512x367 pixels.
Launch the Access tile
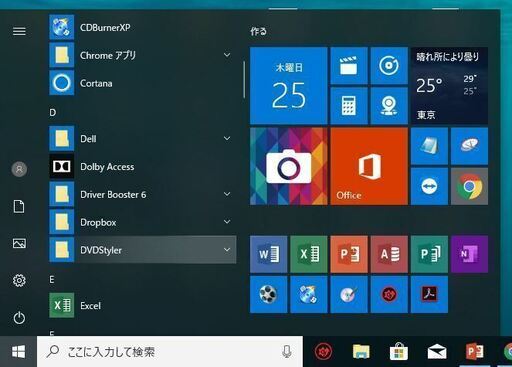click(x=389, y=254)
